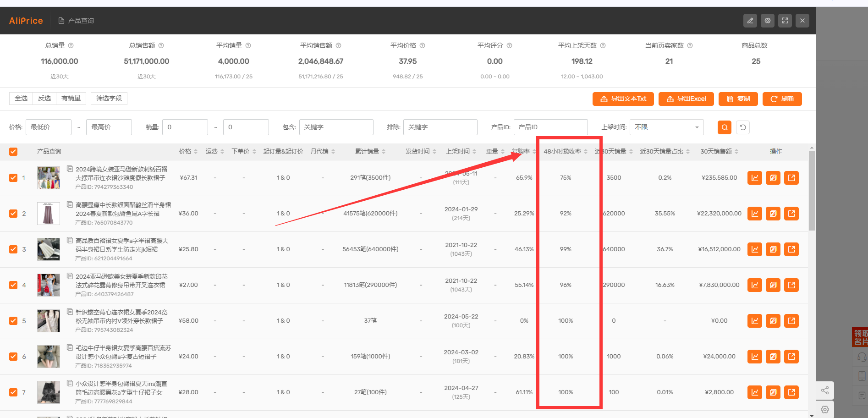This screenshot has height=418, width=868.
Task: Click the 最低价 price input field
Action: 49,127
